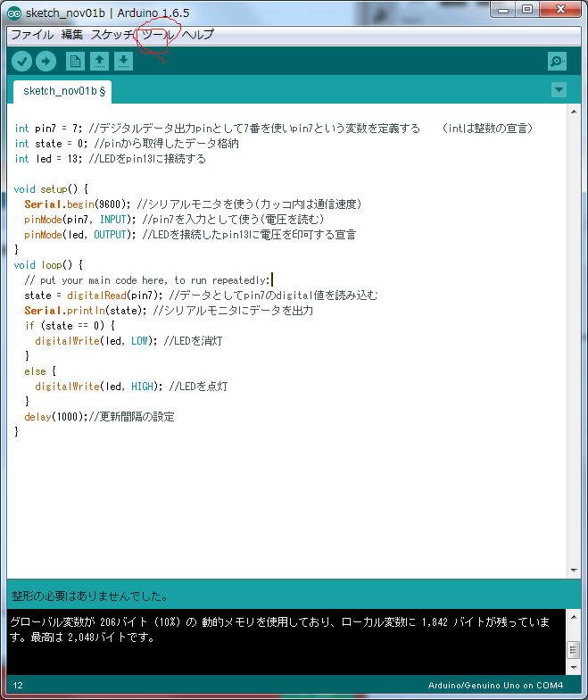The width and height of the screenshot is (588, 700).
Task: Open the Serial Monitor magnifier icon
Action: (x=557, y=61)
